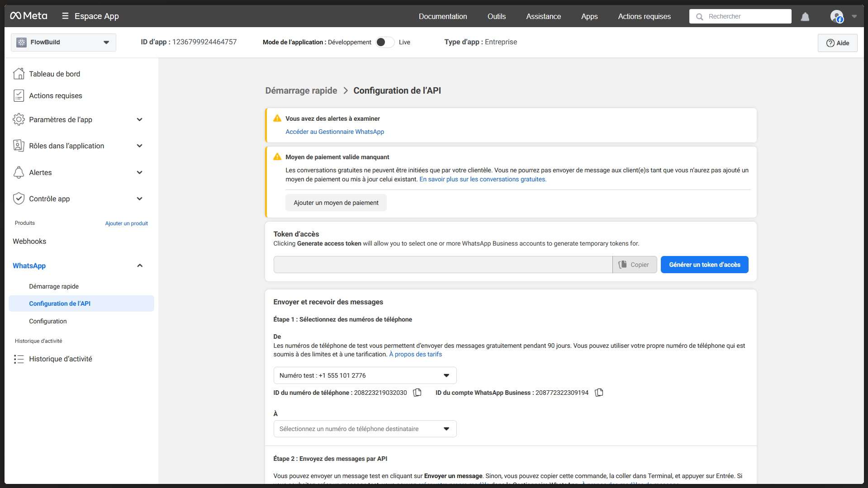Expand Paramètres de l'app section
Viewport: 868px width, 488px height.
click(139, 119)
